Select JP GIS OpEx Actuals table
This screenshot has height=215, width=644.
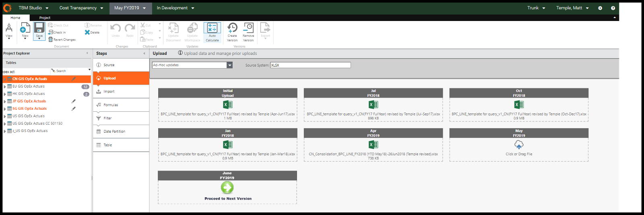[x=29, y=101]
